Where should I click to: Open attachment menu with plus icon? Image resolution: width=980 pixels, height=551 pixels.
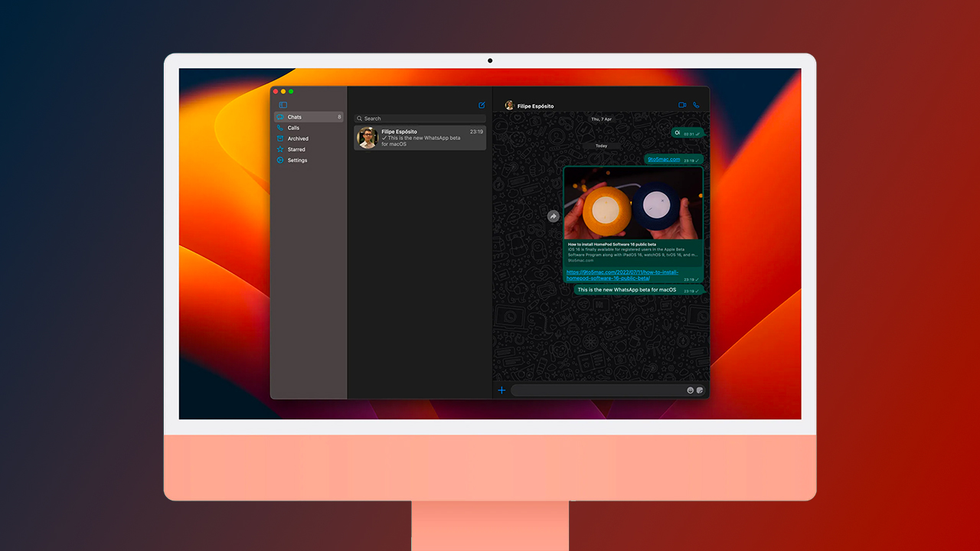(502, 390)
